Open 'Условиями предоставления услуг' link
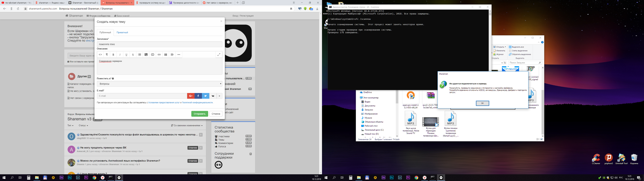644x181 pixels. [x=164, y=103]
